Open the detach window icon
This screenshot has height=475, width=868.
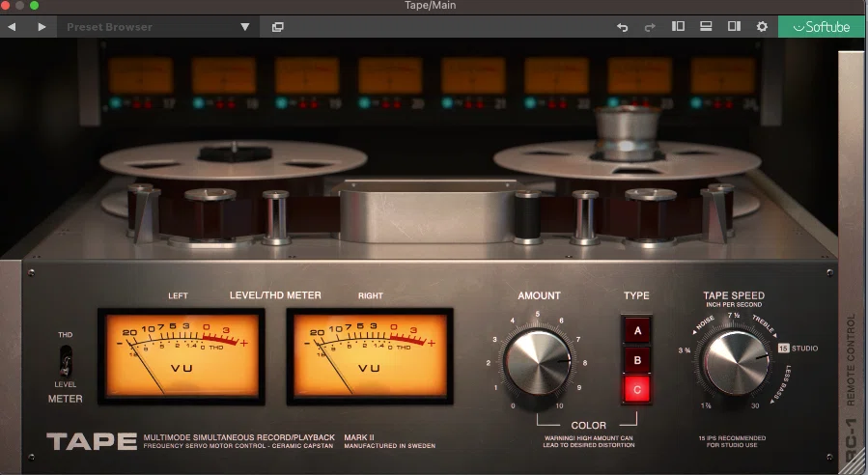[278, 27]
